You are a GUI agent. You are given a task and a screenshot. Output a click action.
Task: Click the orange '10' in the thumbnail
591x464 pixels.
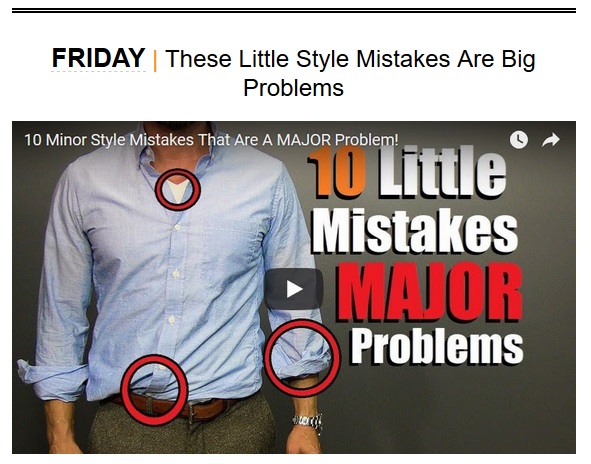coord(337,172)
